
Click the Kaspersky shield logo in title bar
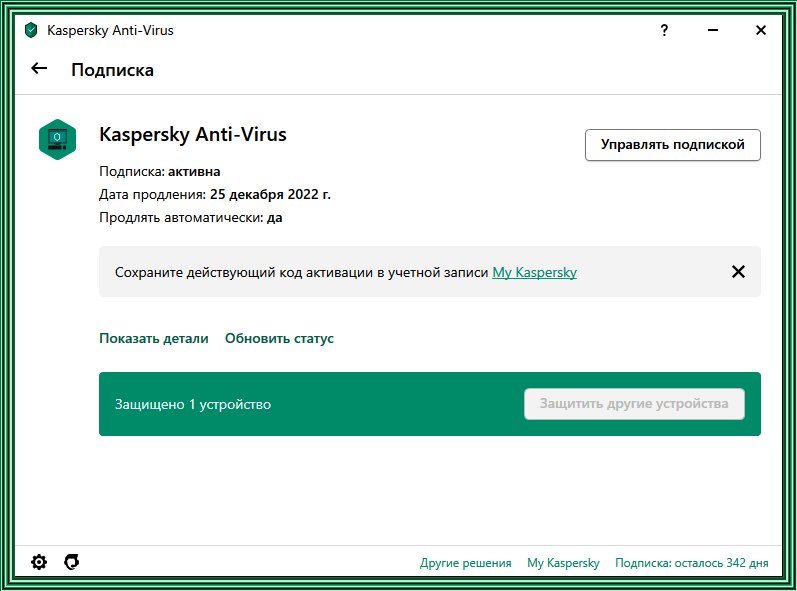coord(31,30)
